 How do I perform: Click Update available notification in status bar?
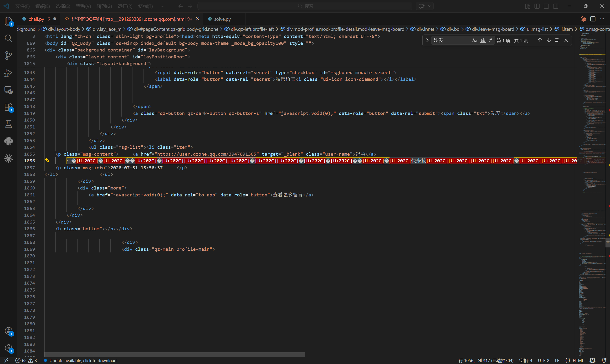tap(81, 360)
